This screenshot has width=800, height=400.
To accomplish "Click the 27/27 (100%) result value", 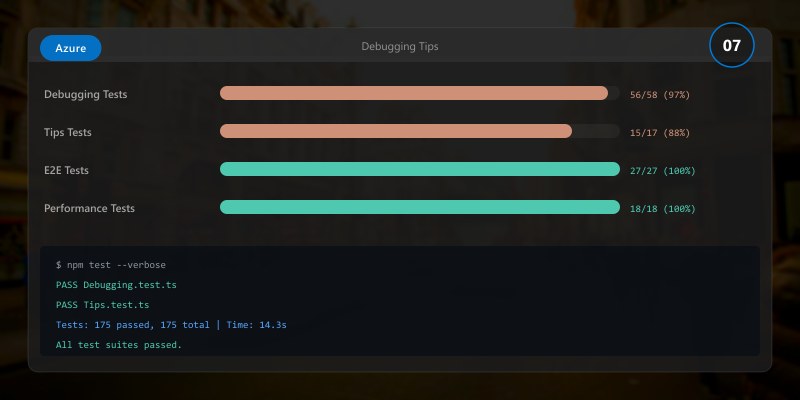I will pyautogui.click(x=663, y=171).
